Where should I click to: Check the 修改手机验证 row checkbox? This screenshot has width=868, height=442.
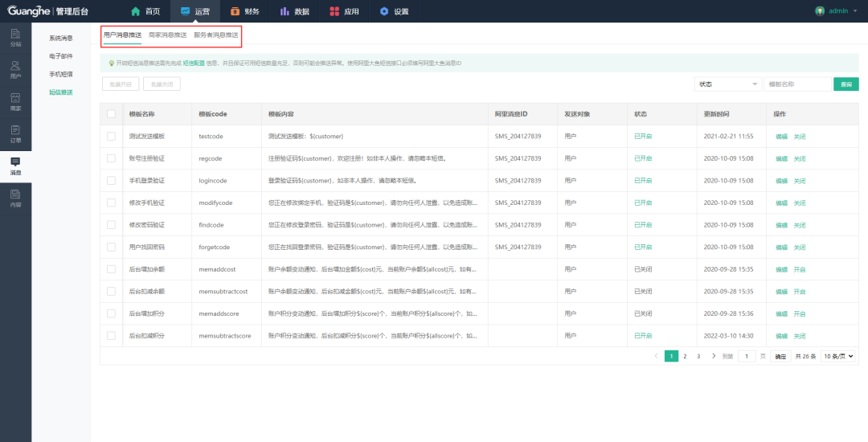pos(111,203)
